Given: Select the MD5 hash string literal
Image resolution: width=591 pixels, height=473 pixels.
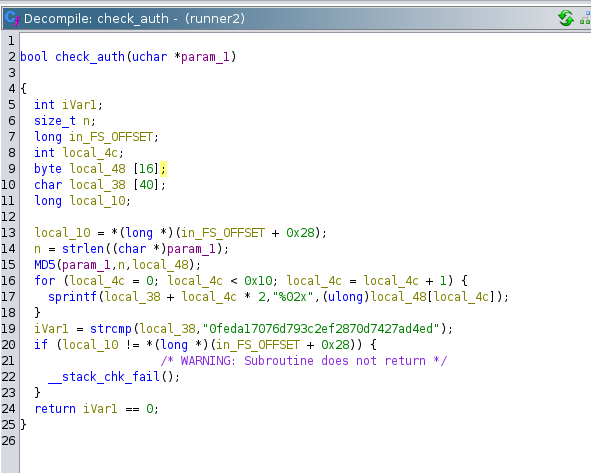Looking at the screenshot, I should pyautogui.click(x=321, y=329).
